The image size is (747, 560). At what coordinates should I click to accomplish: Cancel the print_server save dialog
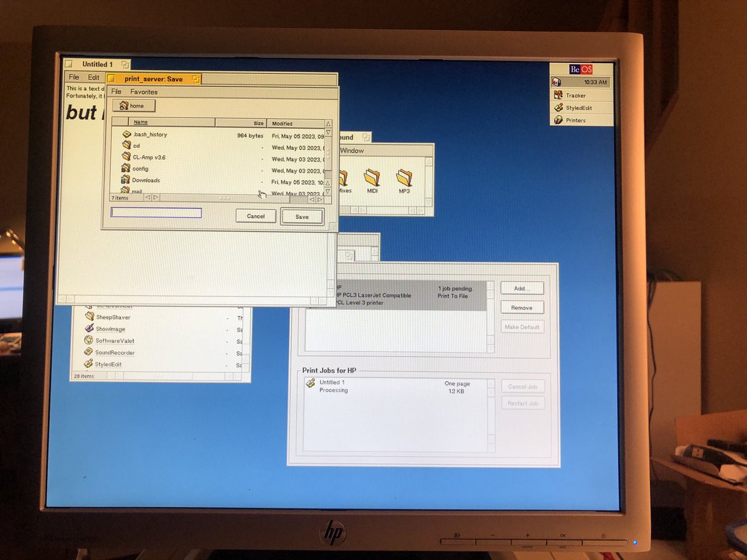click(255, 216)
